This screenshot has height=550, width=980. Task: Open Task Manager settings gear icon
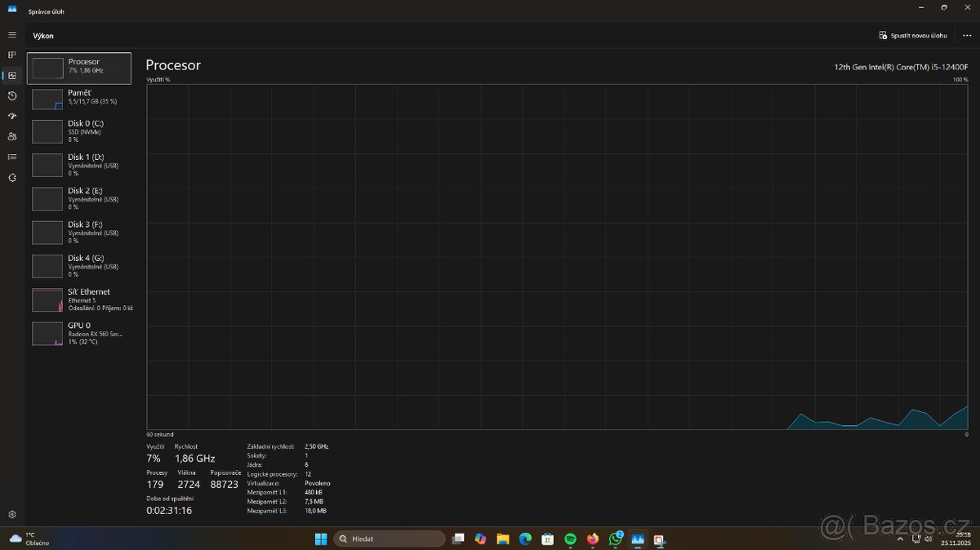[x=12, y=514]
